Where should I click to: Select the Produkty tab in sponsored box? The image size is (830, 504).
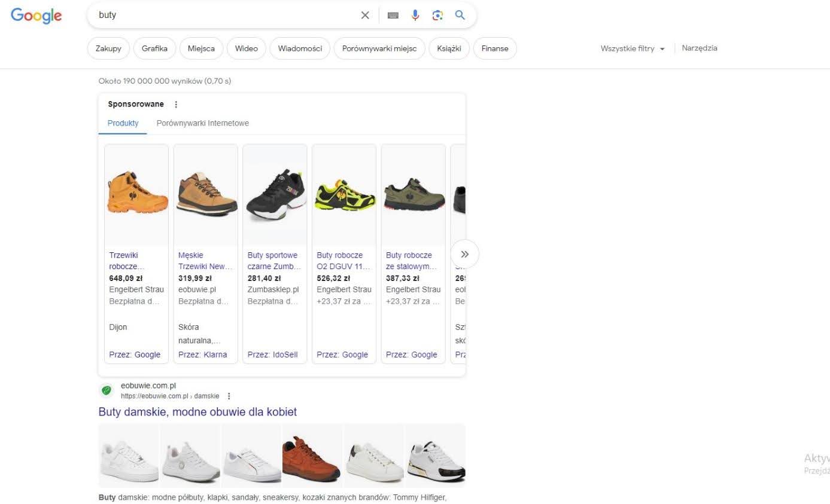(x=123, y=123)
